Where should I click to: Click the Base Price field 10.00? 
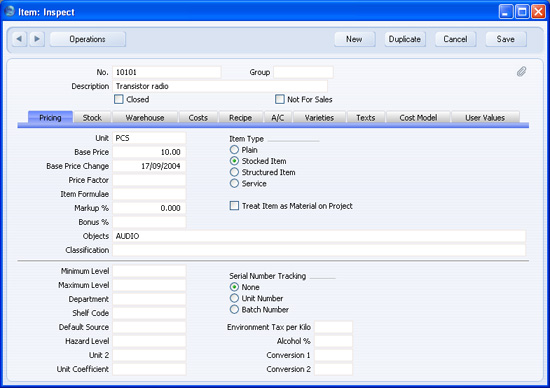(x=149, y=152)
